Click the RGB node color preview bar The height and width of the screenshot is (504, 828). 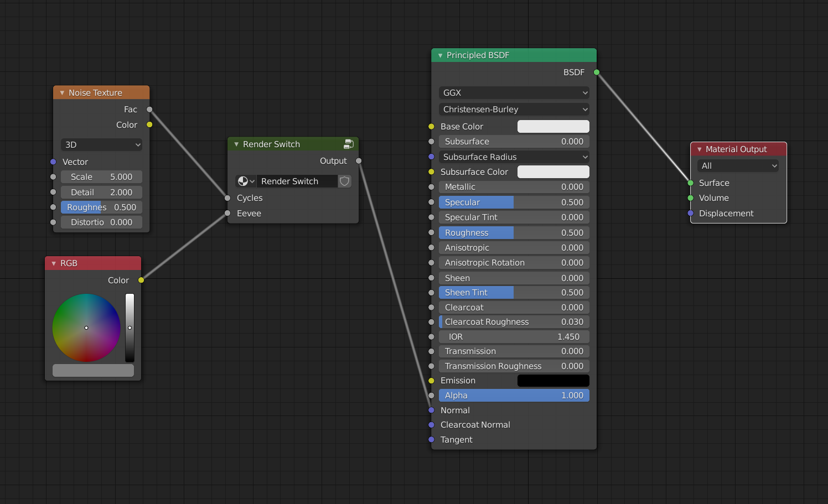pos(93,370)
